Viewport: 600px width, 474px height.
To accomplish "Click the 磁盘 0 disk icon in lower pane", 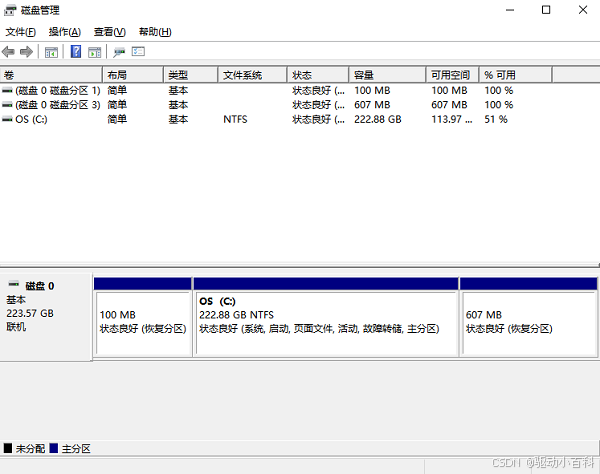I will tap(14, 284).
